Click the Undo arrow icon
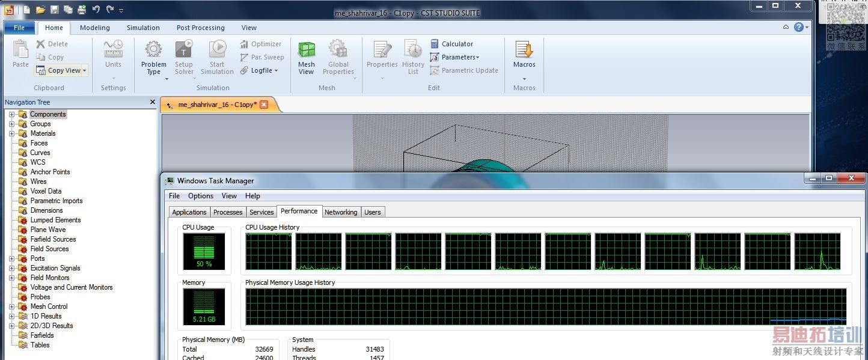Viewport: 868px width, 360px height. click(96, 10)
